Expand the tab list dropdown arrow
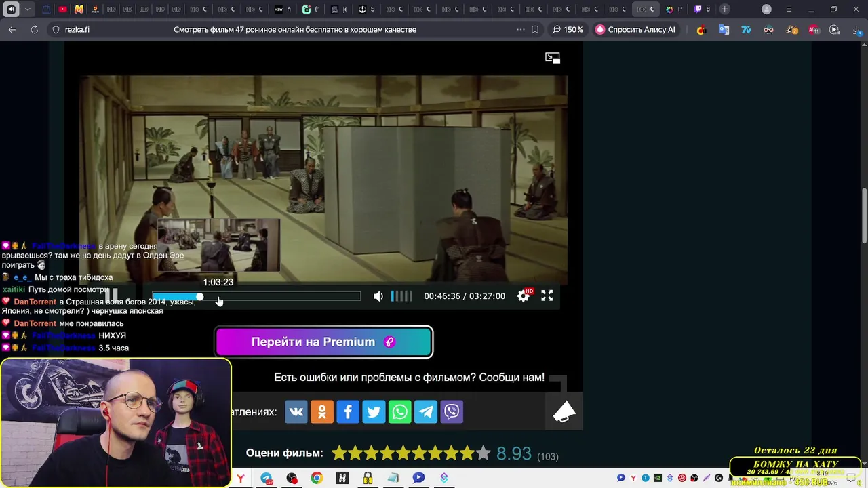The height and width of the screenshot is (488, 868). 27,9
